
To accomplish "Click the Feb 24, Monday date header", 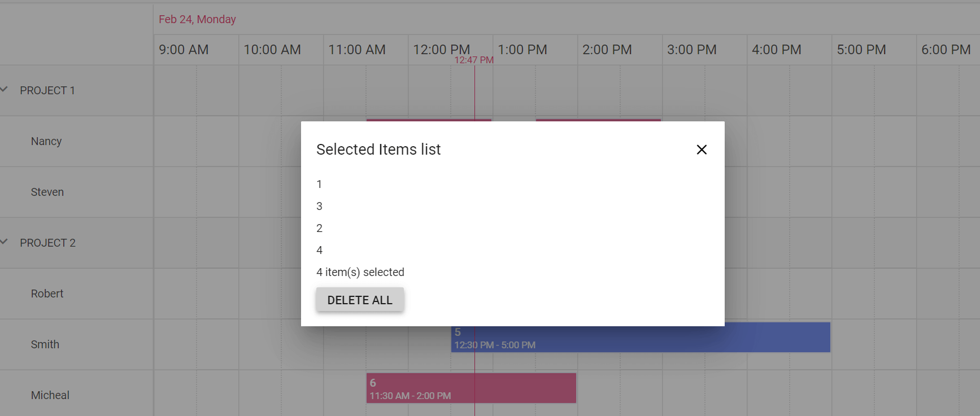I will pos(197,19).
